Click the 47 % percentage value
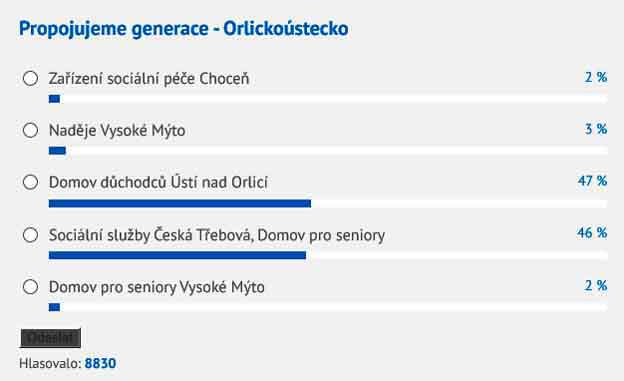The image size is (624, 381). (x=593, y=181)
